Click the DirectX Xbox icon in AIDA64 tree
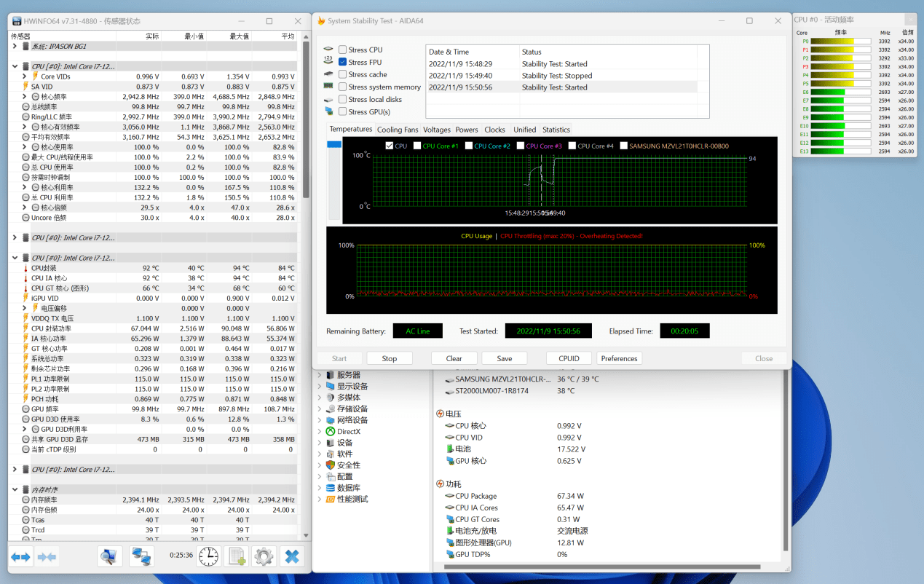 pos(330,432)
